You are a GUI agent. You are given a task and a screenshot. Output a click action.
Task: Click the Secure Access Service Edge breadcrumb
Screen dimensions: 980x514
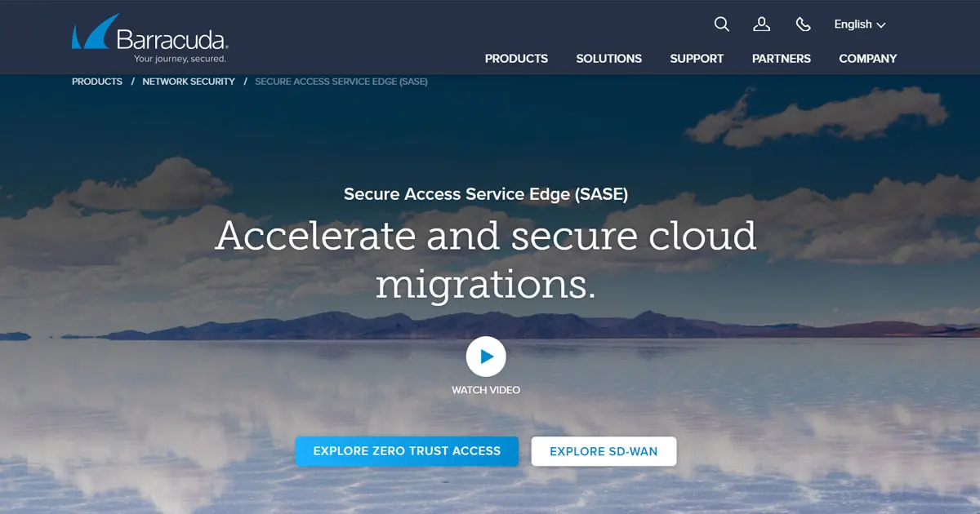click(341, 82)
